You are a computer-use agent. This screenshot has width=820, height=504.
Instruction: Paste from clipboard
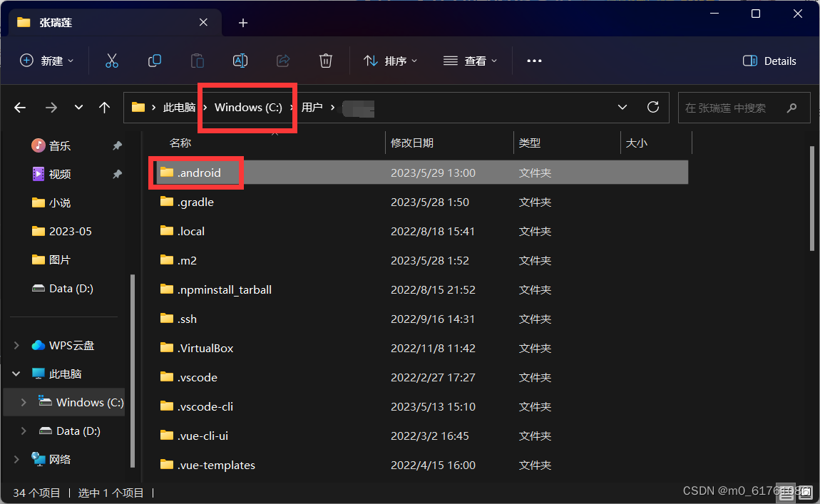point(198,61)
